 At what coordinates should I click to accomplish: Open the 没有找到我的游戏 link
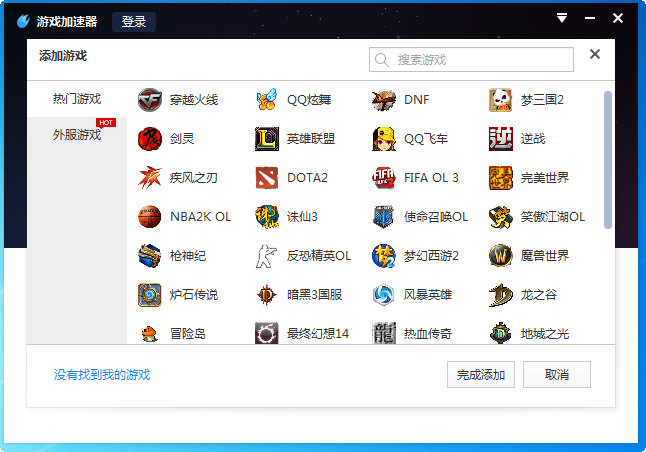tap(102, 375)
